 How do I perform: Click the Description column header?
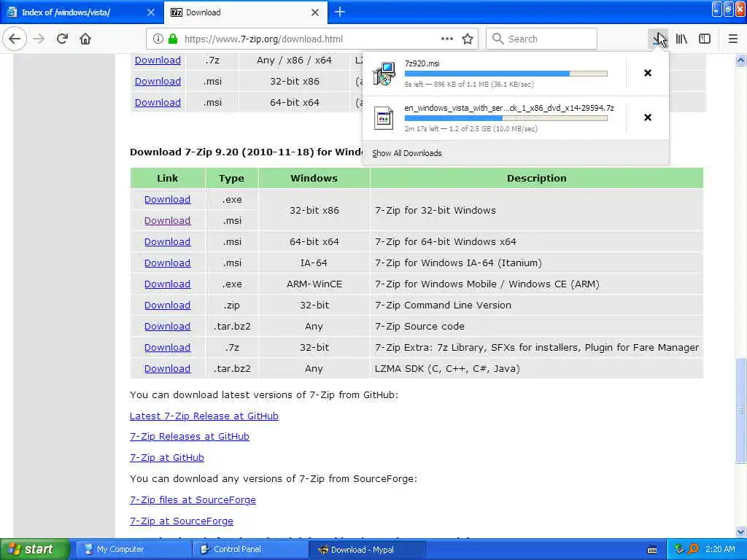point(536,178)
